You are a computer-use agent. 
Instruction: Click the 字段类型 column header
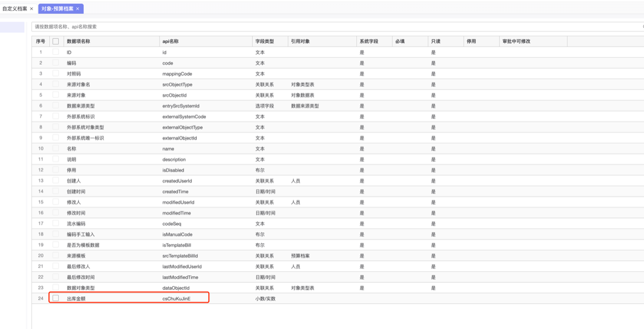(x=264, y=41)
